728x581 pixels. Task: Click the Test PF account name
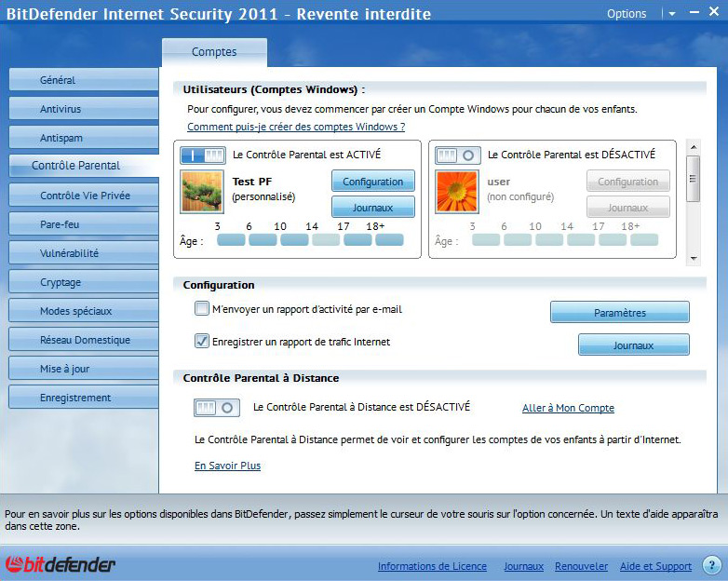[x=252, y=182]
